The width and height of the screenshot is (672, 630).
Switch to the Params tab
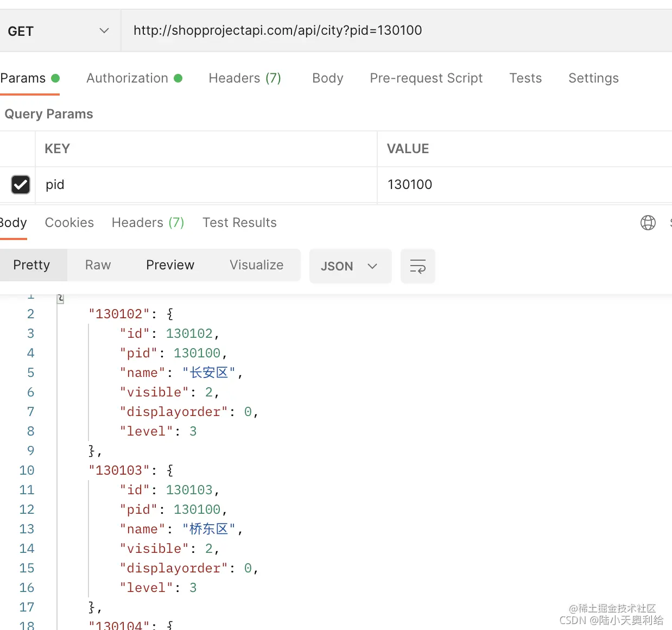tap(30, 78)
